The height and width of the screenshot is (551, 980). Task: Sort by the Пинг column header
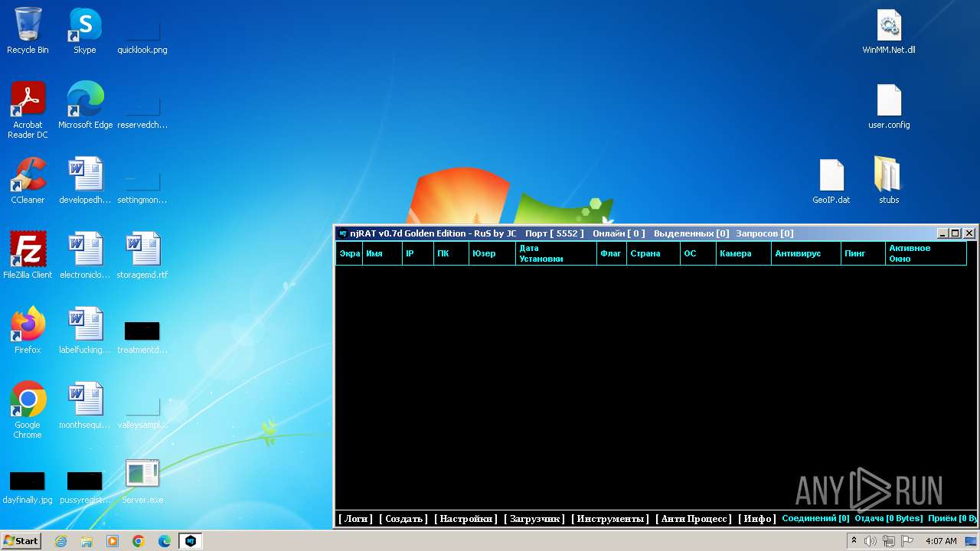pos(863,253)
